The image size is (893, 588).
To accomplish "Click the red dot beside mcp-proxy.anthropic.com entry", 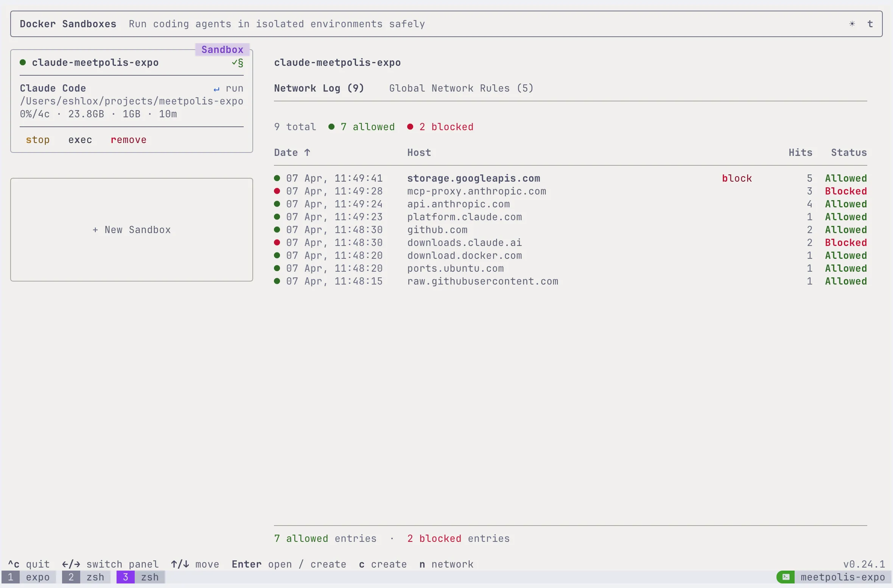I will [277, 191].
